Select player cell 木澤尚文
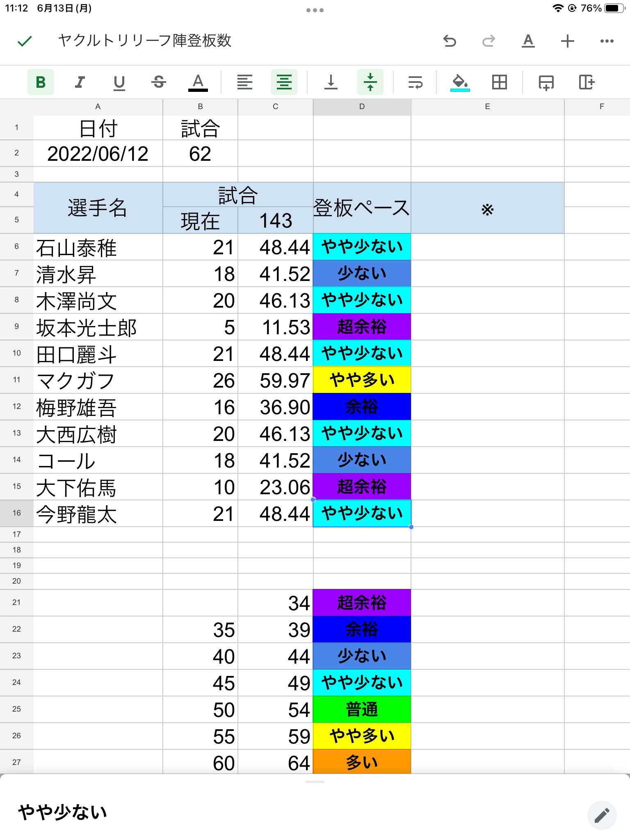 coord(98,300)
